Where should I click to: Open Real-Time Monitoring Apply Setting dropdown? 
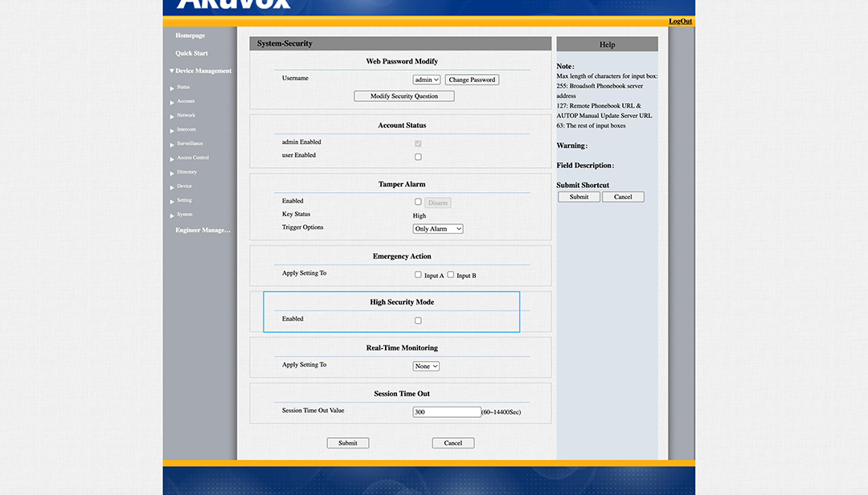(x=426, y=366)
